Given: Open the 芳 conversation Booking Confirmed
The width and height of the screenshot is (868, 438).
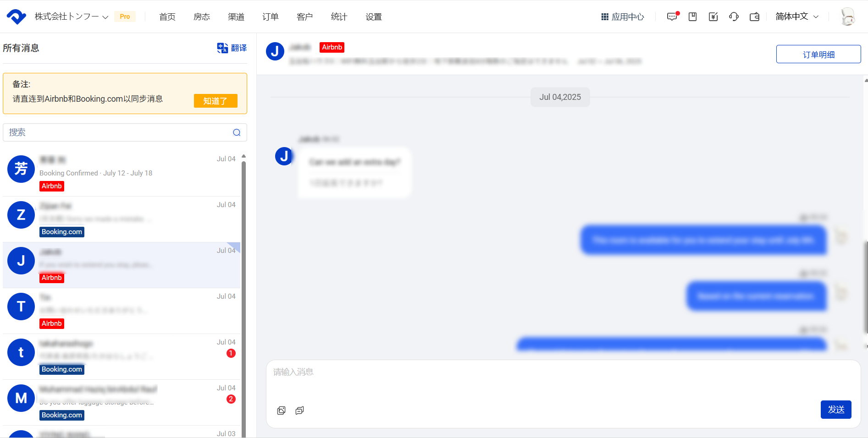Looking at the screenshot, I should pos(122,173).
